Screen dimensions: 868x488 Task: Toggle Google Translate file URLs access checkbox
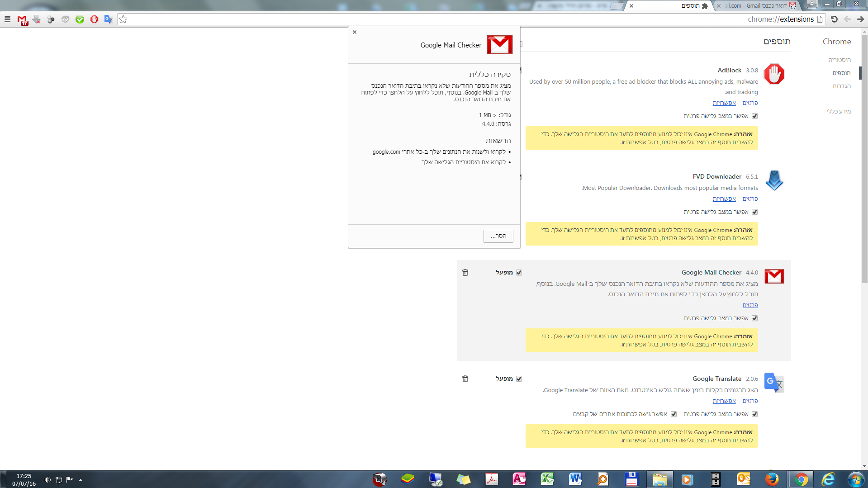674,414
